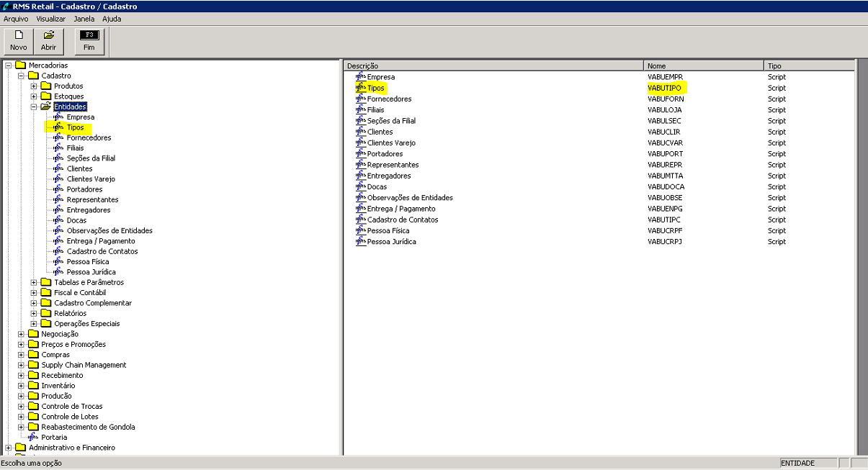
Task: Select Representantes icon in tree
Action: [58, 199]
